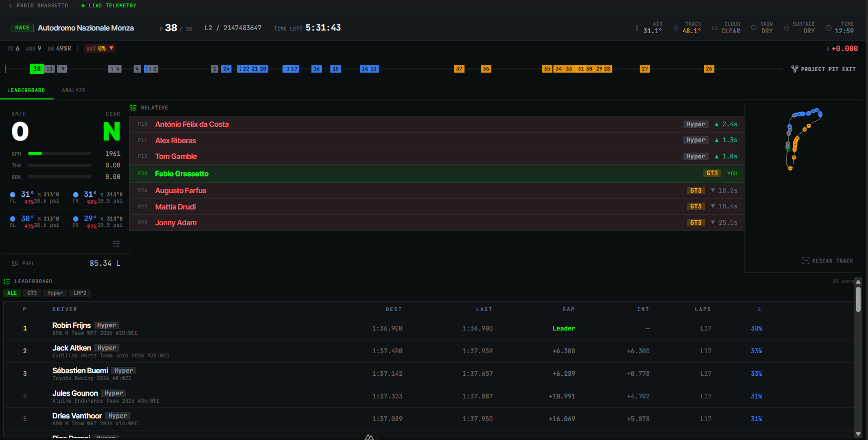Sort leaderboard by LAPS column

[703, 309]
